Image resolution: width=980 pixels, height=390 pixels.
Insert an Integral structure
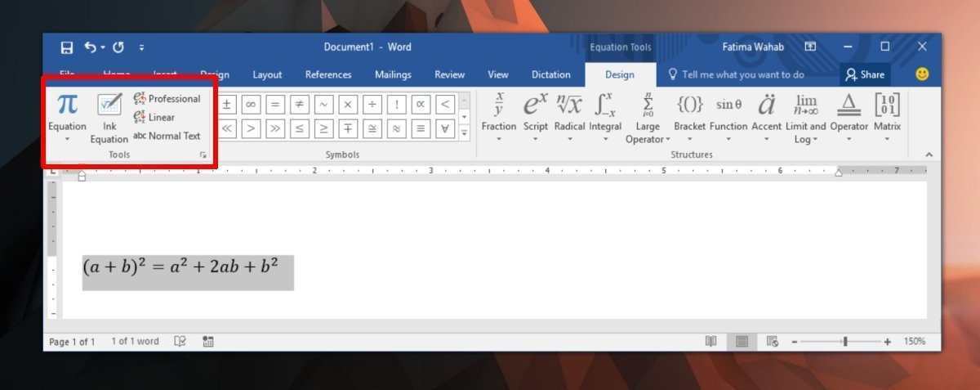(605, 113)
